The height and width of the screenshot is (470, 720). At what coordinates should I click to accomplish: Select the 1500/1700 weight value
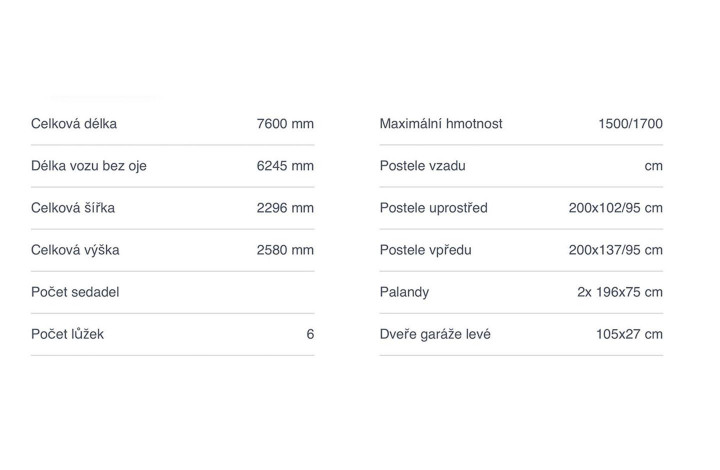tap(630, 124)
